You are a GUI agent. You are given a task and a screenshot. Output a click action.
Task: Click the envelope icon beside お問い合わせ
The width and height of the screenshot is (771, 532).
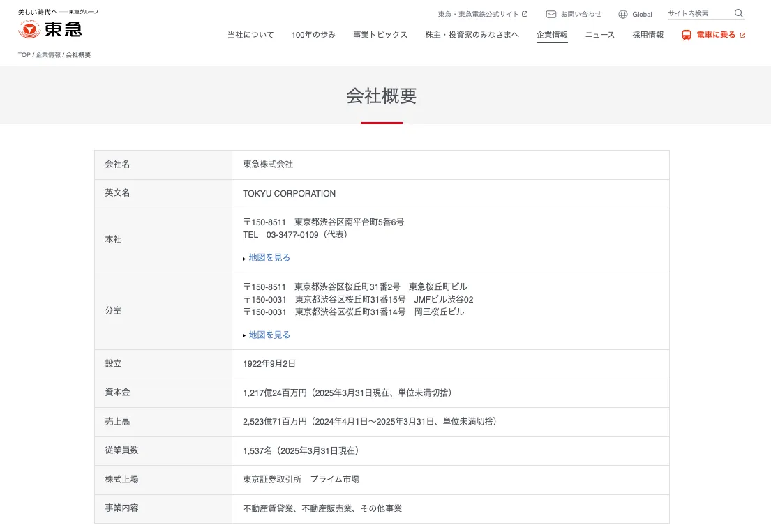(x=551, y=13)
